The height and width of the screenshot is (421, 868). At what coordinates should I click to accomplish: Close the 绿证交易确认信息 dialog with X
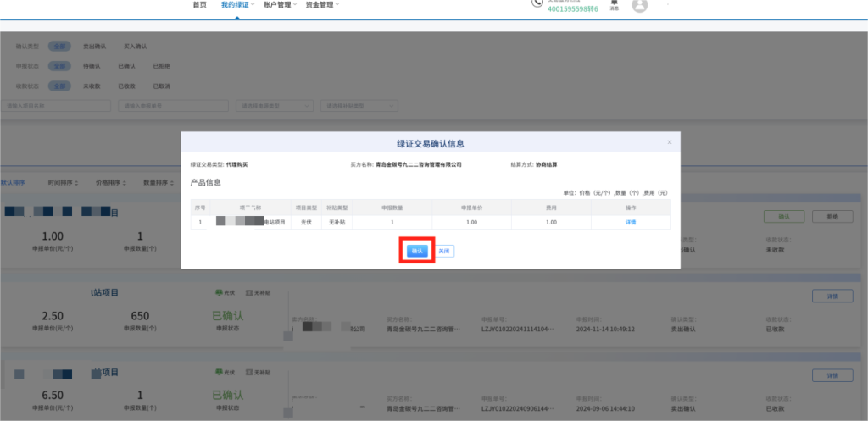[x=669, y=142]
